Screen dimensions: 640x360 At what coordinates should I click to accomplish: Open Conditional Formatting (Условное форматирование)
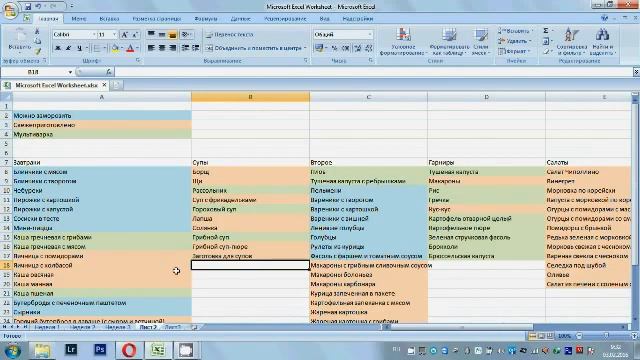(403, 41)
